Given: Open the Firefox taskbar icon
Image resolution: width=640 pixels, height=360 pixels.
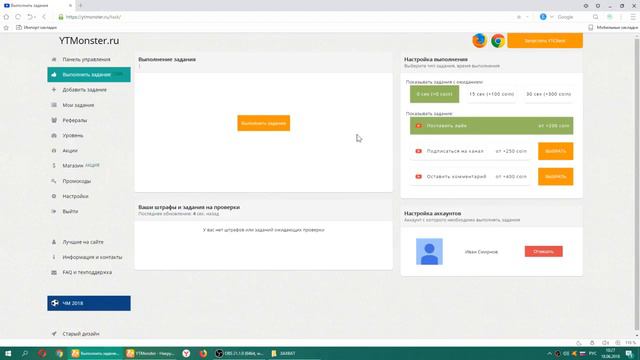Looking at the screenshot, I should [x=203, y=353].
